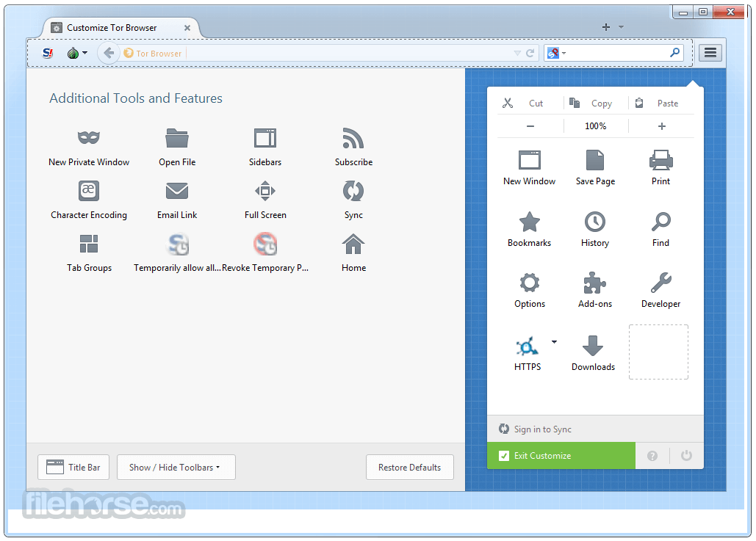Expand the HTTPS button dropdown arrow
756x541 pixels.
point(554,342)
